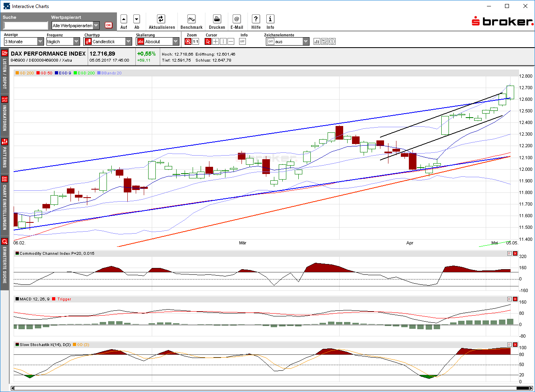Open settings of the MACD panel
Screen dimensions: 535x392
[x=510, y=299]
